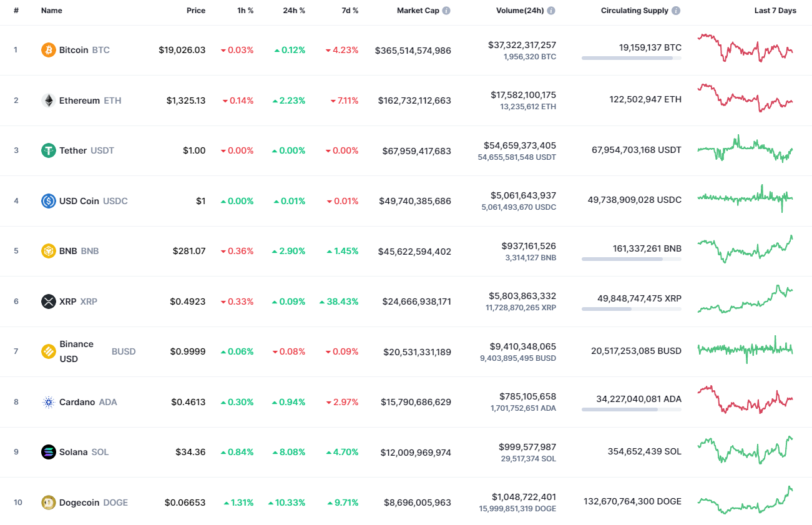Sort by the # rank column
This screenshot has height=525, width=812.
tap(16, 11)
